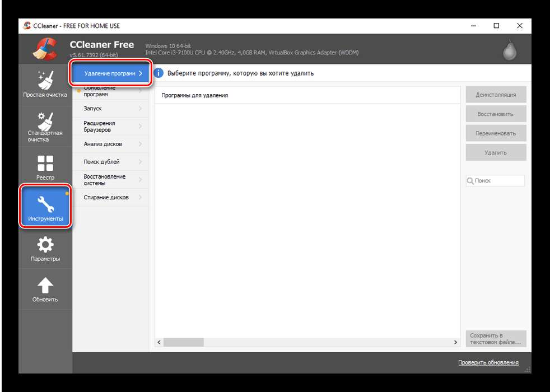Click the scrollbar left arrow
The image size is (550, 392).
coord(159,342)
